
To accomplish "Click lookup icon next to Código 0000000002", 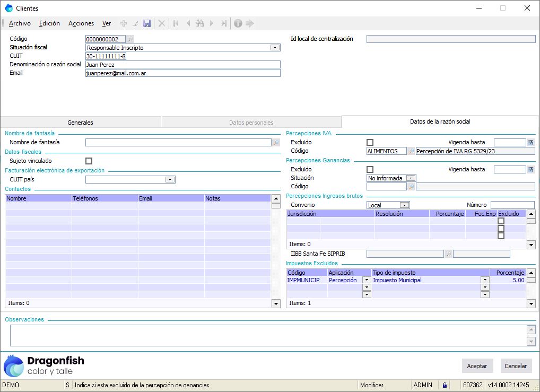I will (130, 39).
